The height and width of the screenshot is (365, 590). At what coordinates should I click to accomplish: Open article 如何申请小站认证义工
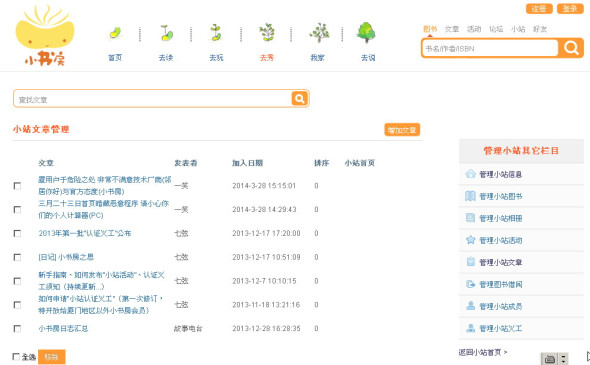(x=101, y=304)
